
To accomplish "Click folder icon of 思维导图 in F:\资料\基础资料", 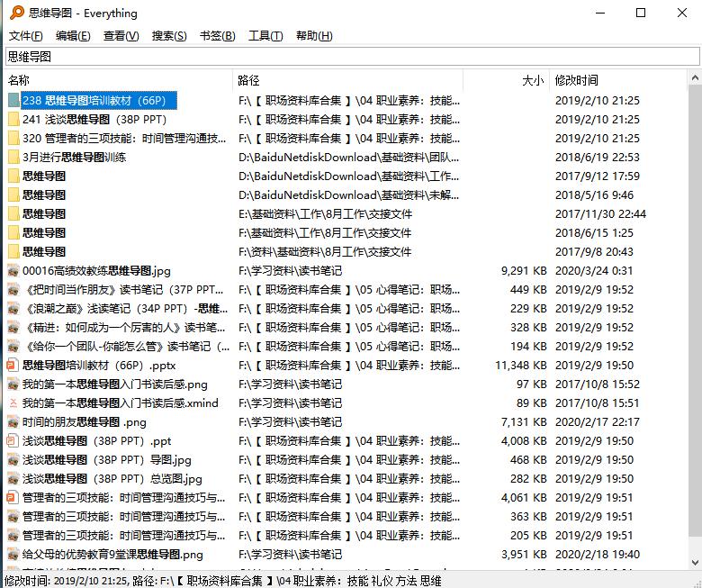I will 13,252.
